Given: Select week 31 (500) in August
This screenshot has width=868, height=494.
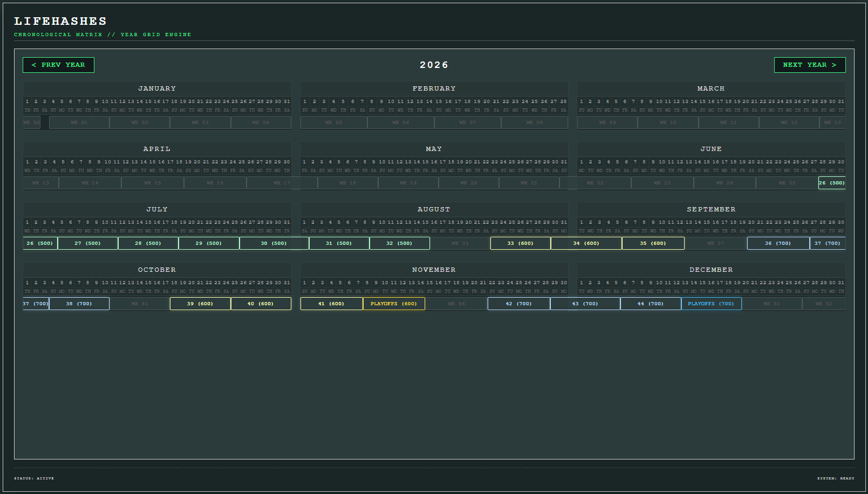Looking at the screenshot, I should click(x=339, y=243).
